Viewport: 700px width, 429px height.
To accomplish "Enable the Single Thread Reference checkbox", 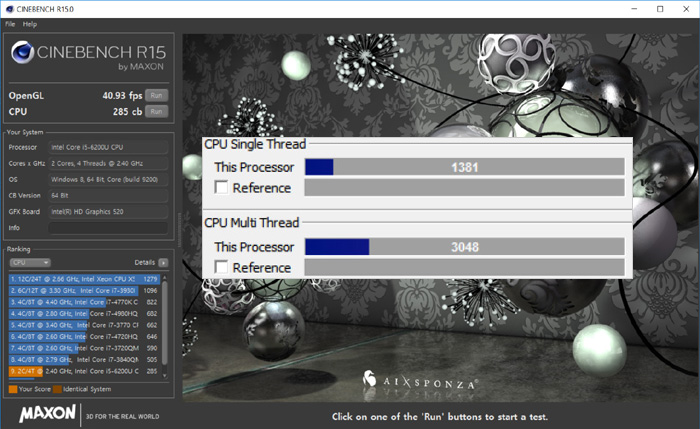I will (x=221, y=187).
